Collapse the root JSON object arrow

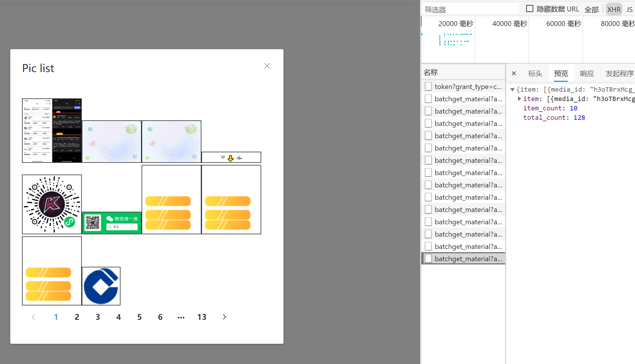(512, 90)
